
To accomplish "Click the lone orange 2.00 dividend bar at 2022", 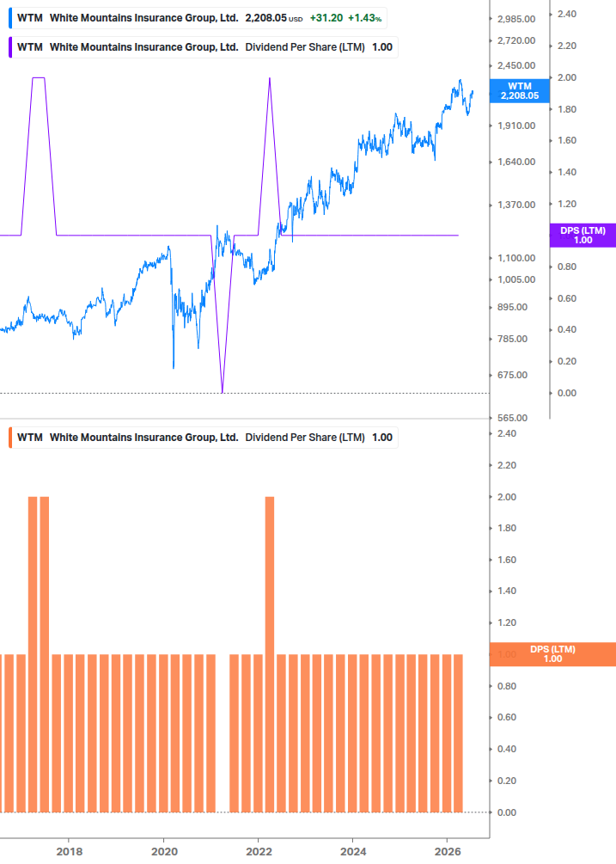I will (x=270, y=654).
